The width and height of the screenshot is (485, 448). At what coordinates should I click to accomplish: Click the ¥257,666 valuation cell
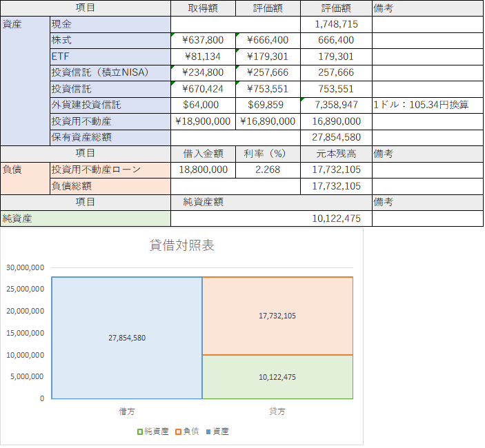coord(268,73)
